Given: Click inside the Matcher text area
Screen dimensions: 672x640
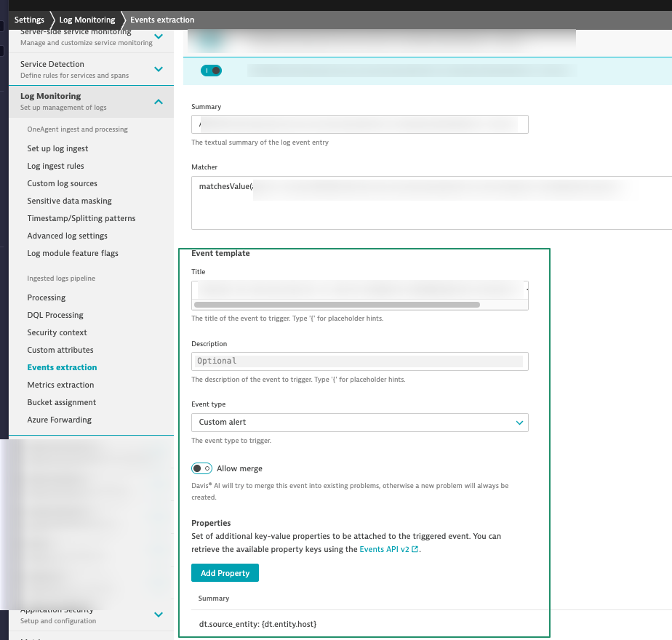Looking at the screenshot, I should point(429,211).
